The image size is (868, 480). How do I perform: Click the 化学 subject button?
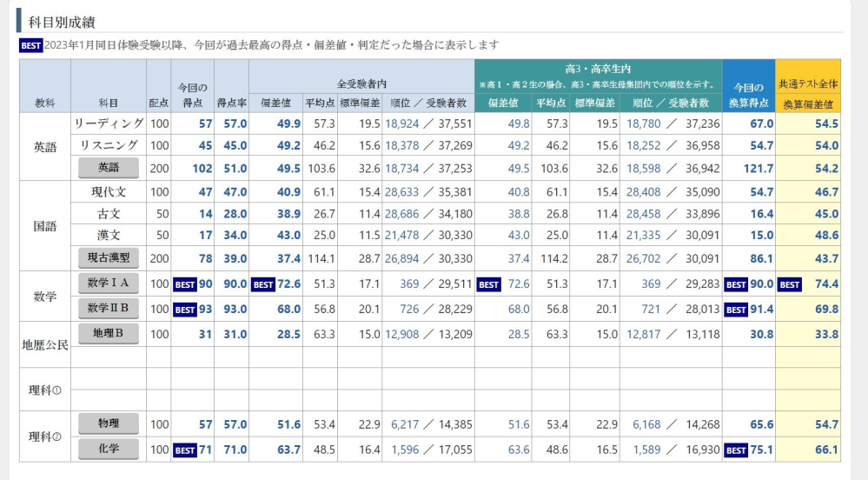coord(109,449)
